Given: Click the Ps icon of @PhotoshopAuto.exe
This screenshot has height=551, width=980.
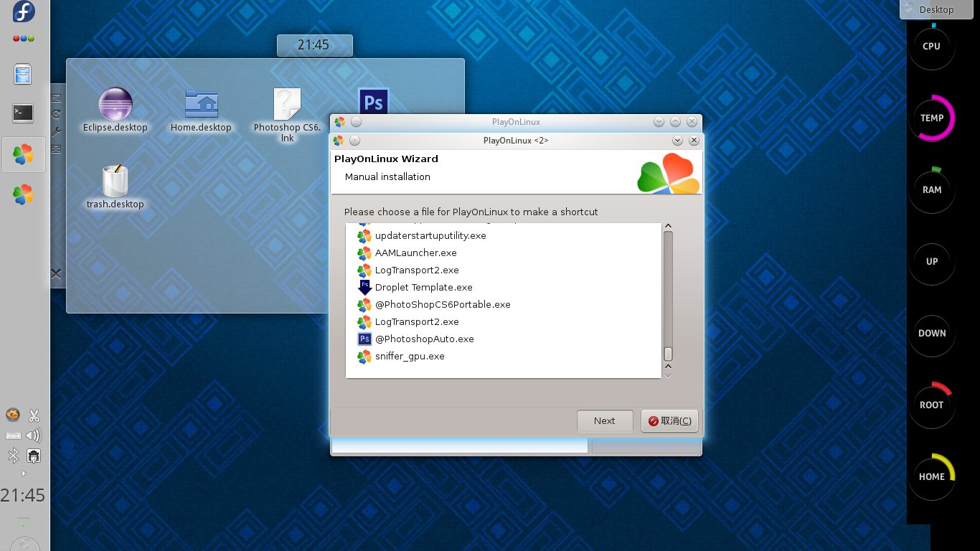Looking at the screenshot, I should pyautogui.click(x=364, y=339).
